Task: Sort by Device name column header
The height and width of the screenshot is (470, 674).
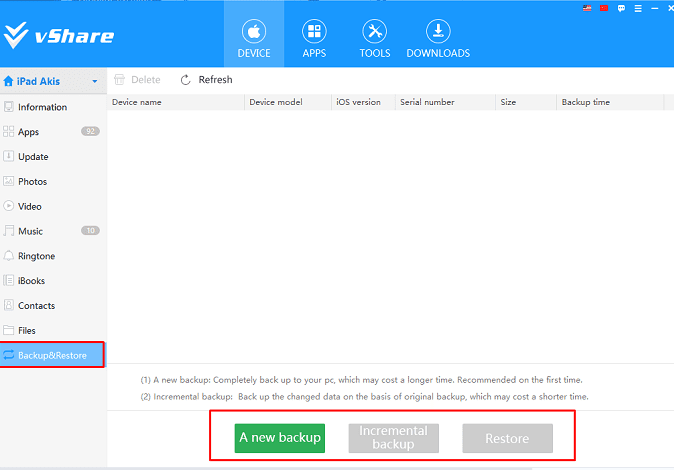Action: point(175,102)
